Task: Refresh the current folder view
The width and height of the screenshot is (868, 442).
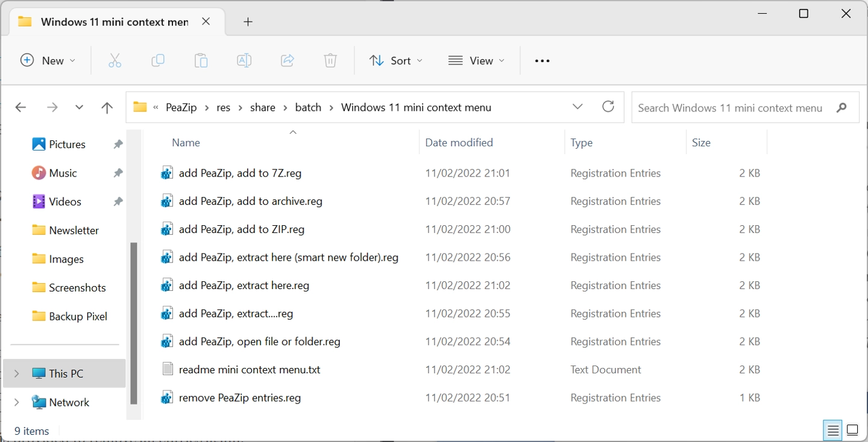Action: [608, 107]
